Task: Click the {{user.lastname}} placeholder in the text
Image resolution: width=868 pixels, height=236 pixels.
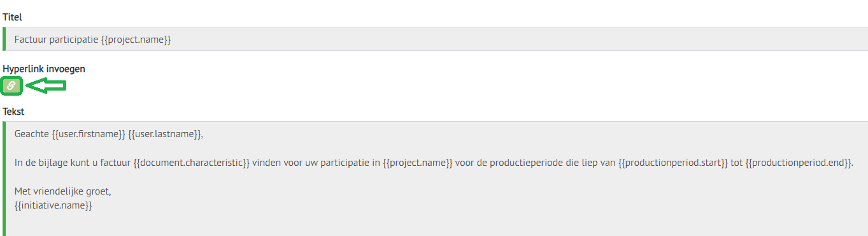Action: tap(164, 134)
